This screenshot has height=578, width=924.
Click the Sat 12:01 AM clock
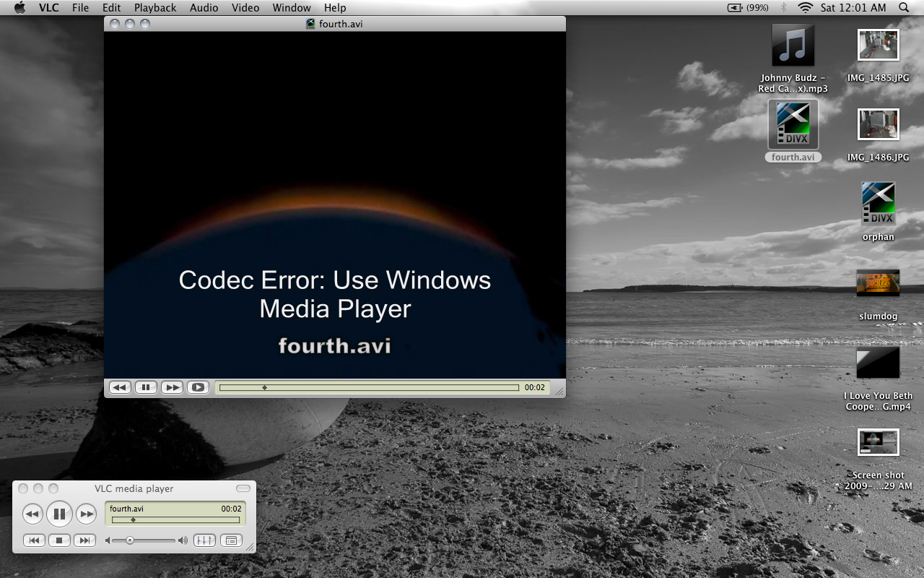click(x=853, y=7)
